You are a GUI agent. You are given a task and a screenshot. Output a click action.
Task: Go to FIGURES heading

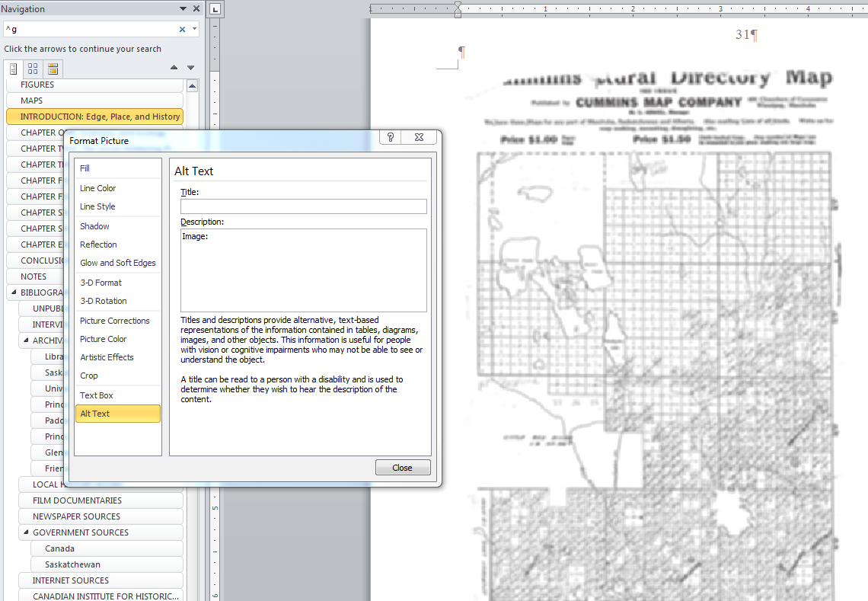coord(94,85)
